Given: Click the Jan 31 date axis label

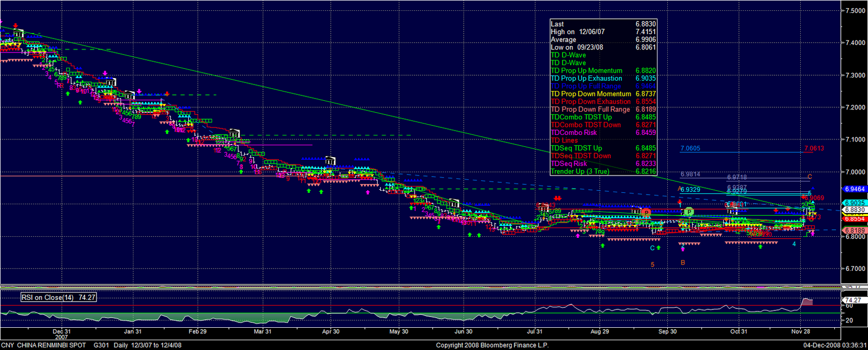Looking at the screenshot, I should pyautogui.click(x=133, y=332).
